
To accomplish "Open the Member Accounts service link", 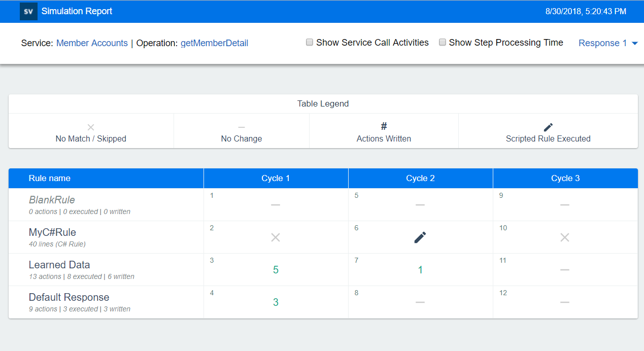I will (x=92, y=43).
